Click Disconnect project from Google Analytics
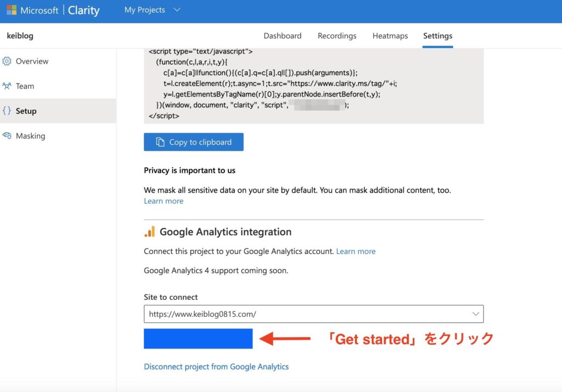Image resolution: width=562 pixels, height=392 pixels. pyautogui.click(x=216, y=367)
